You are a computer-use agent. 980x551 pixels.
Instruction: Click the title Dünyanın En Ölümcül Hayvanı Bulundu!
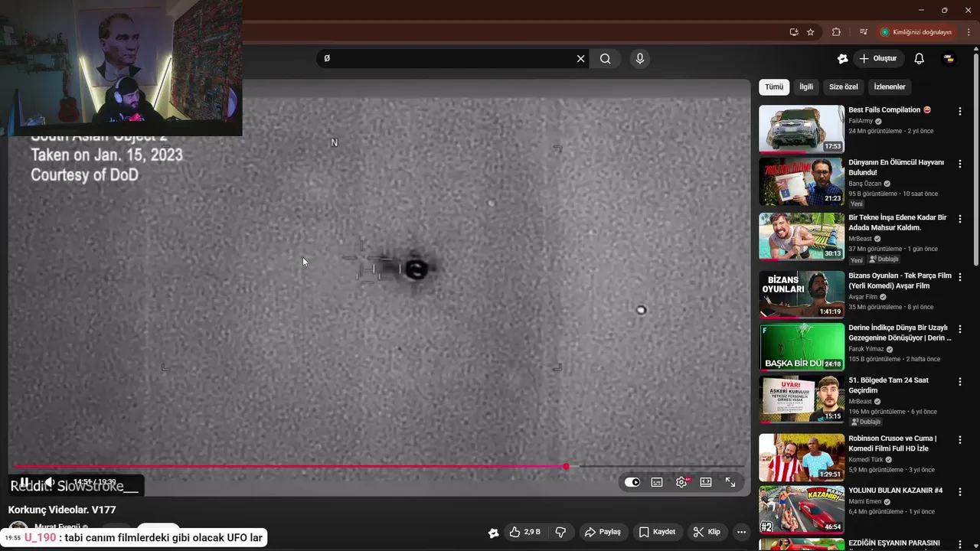click(896, 168)
